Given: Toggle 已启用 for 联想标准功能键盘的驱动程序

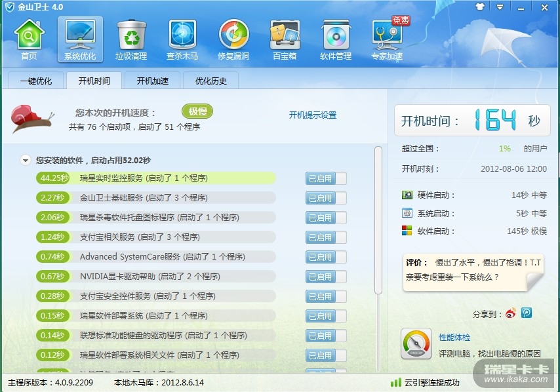Looking at the screenshot, I should (326, 335).
